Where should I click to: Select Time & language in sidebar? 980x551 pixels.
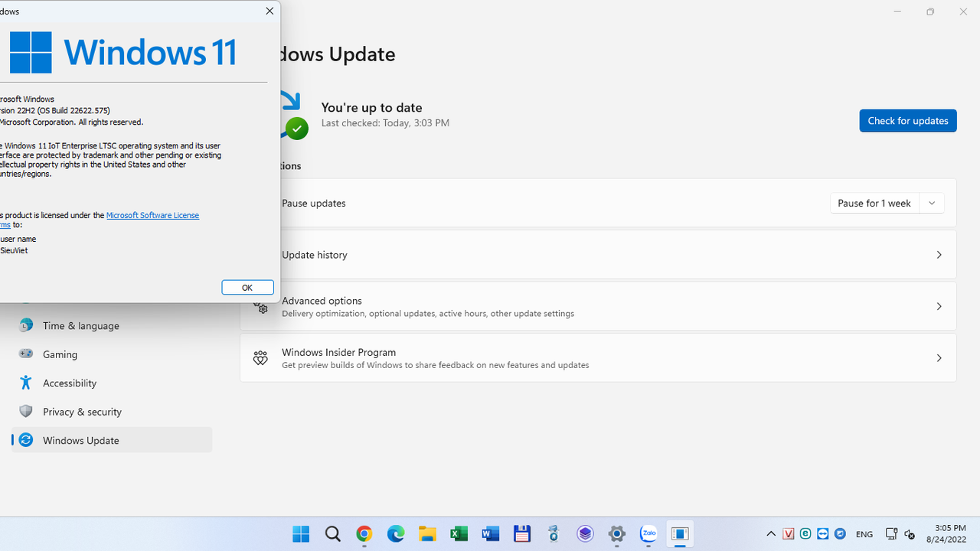tap(112, 325)
